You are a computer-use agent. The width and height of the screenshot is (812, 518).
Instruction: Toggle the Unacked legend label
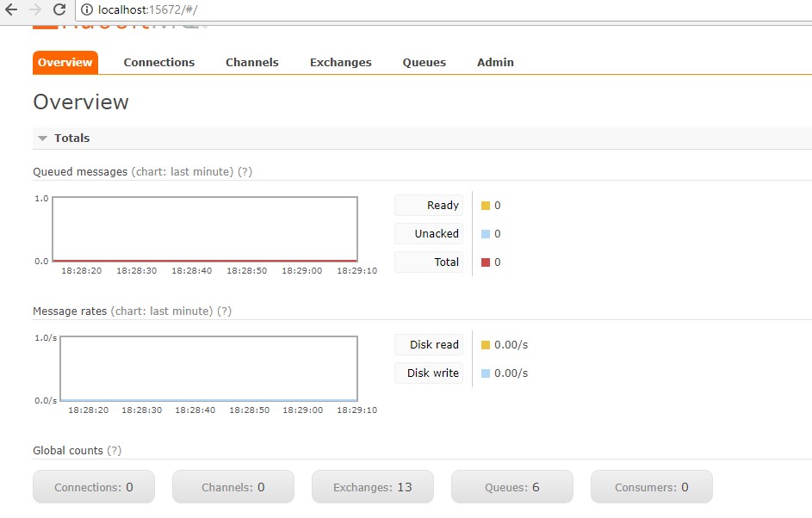(x=429, y=234)
